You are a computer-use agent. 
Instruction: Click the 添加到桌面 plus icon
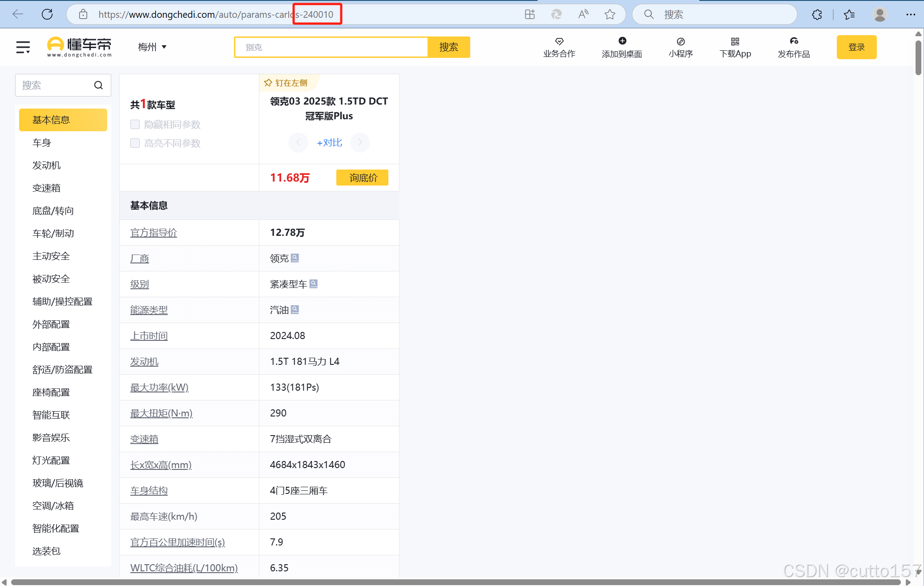622,41
